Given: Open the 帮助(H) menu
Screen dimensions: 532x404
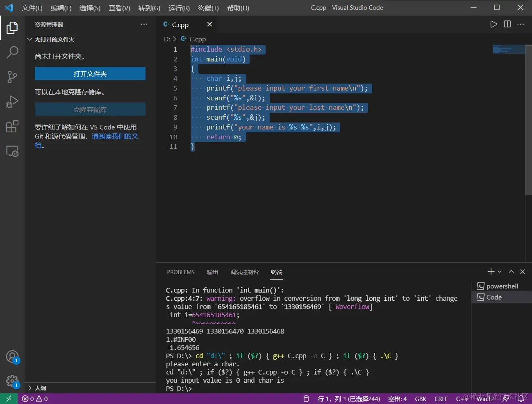Looking at the screenshot, I should [x=238, y=8].
